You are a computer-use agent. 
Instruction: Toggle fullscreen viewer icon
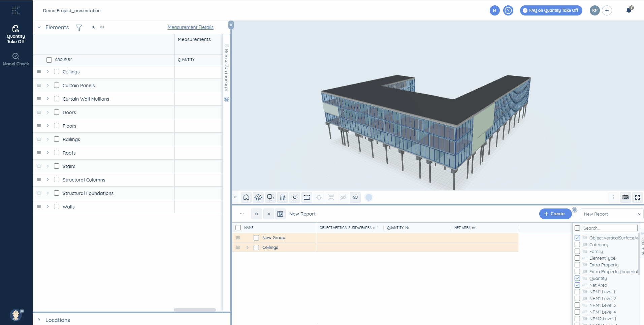point(638,197)
